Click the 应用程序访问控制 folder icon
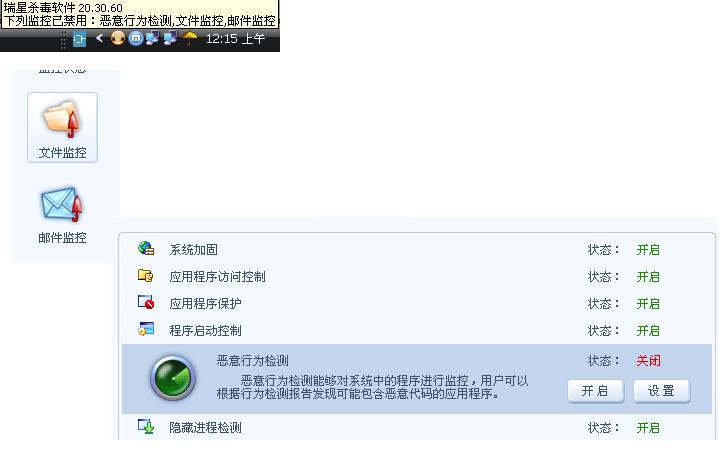This screenshot has height=450, width=720. (x=146, y=276)
